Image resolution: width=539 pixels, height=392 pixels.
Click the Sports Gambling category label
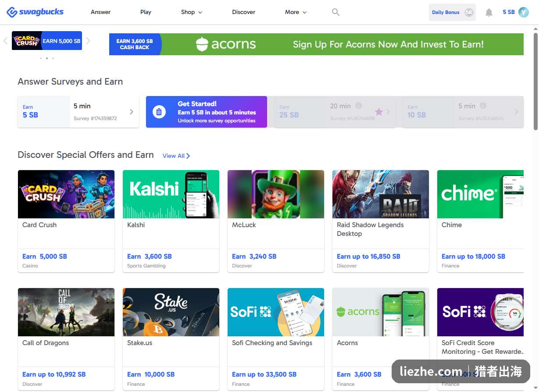click(146, 266)
